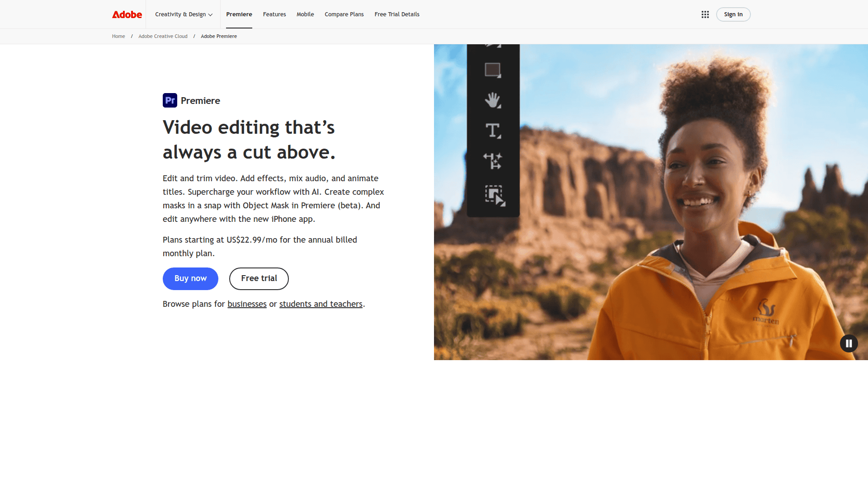
Task: Click the Adobe logo
Action: pos(127,14)
